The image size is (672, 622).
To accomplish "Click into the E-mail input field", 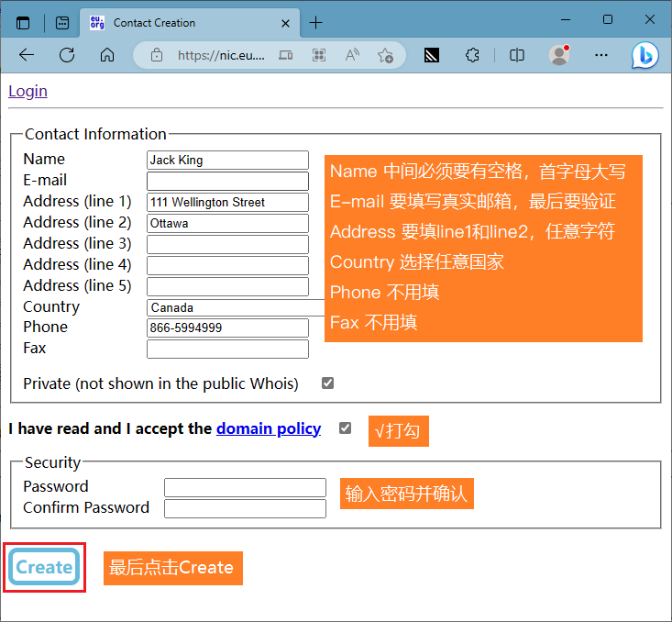I will click(227, 181).
